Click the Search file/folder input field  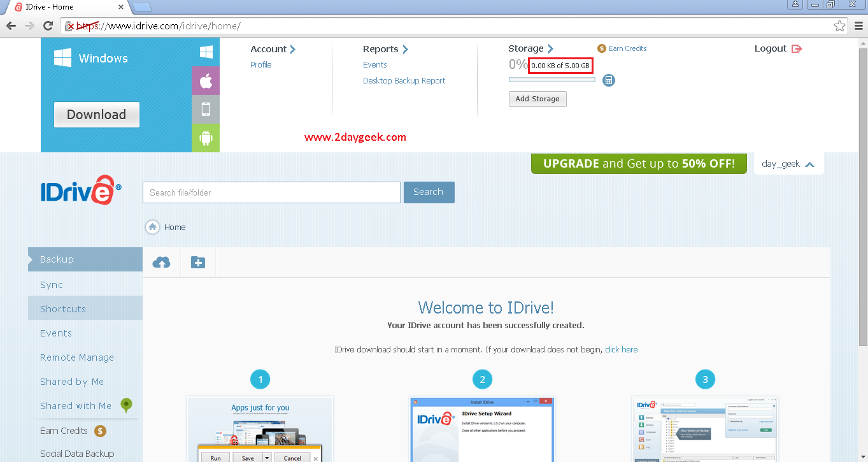pos(271,192)
